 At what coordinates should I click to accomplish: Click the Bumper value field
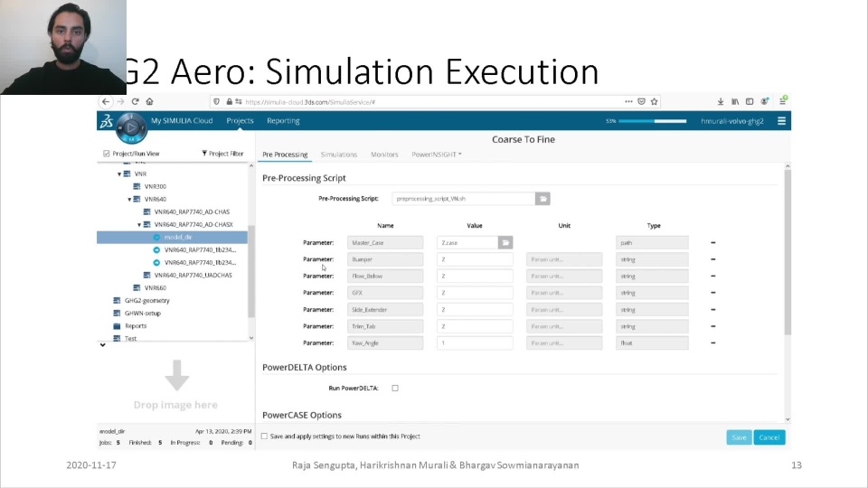[x=475, y=259]
